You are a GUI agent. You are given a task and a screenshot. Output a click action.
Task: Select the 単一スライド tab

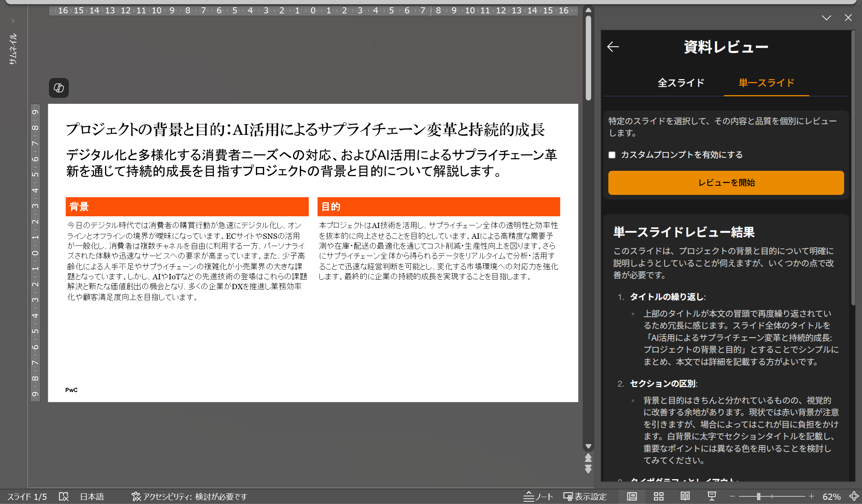pos(766,83)
